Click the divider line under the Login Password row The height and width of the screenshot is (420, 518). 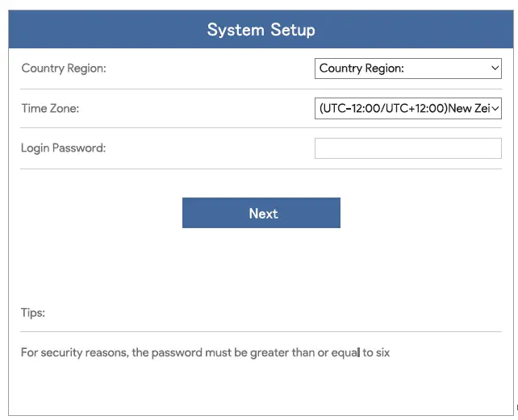pyautogui.click(x=261, y=168)
